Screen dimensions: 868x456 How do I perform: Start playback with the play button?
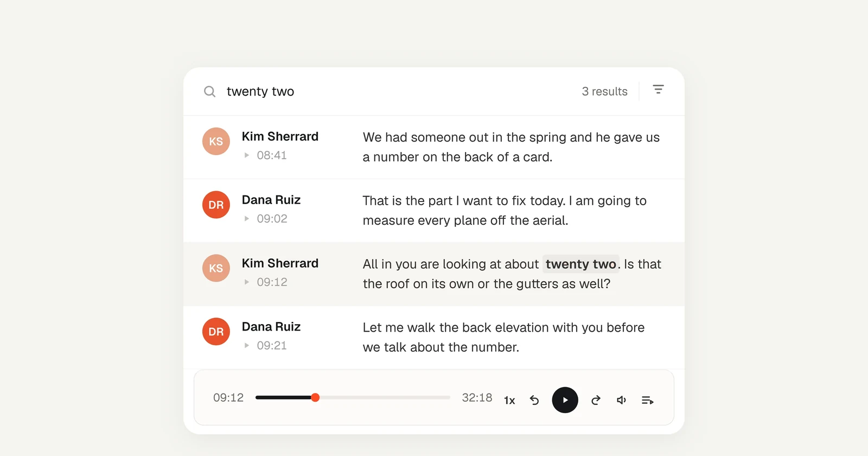(565, 400)
